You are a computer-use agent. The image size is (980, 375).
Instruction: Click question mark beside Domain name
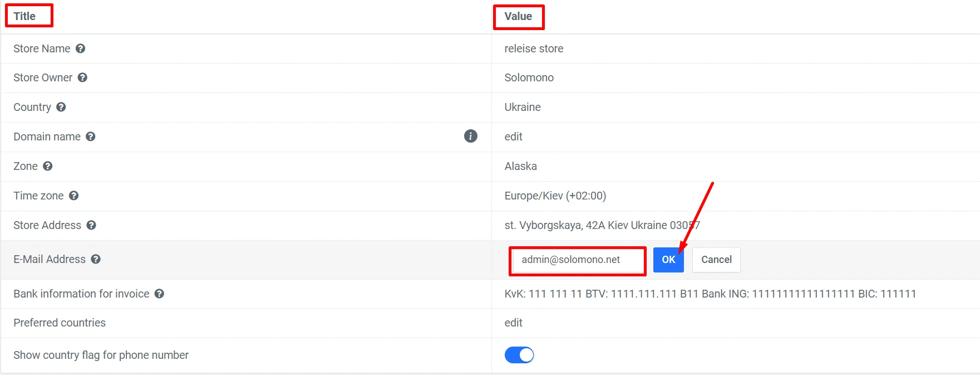tap(91, 137)
